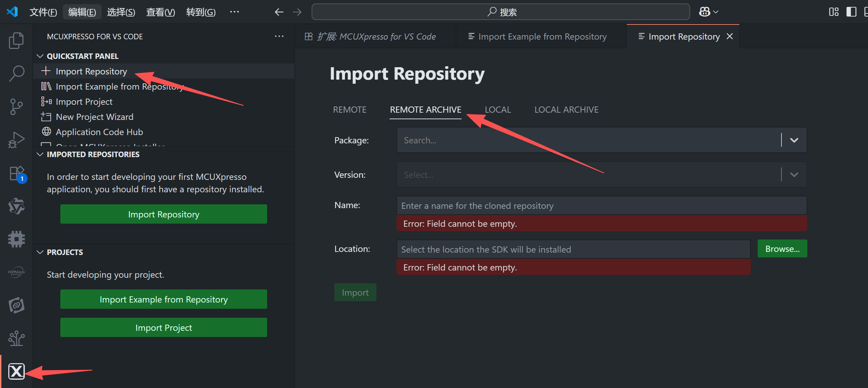This screenshot has height=388, width=868.
Task: Open the Source Control view
Action: click(16, 106)
